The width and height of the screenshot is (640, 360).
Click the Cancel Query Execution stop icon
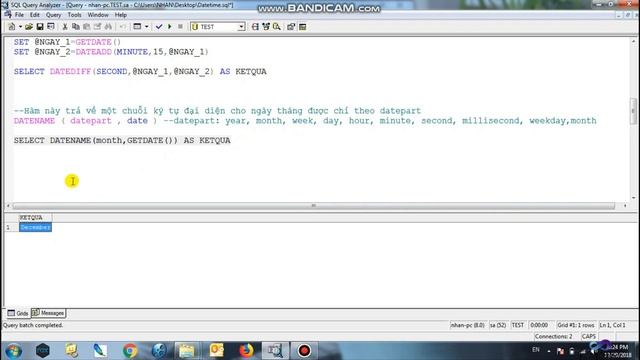180,27
